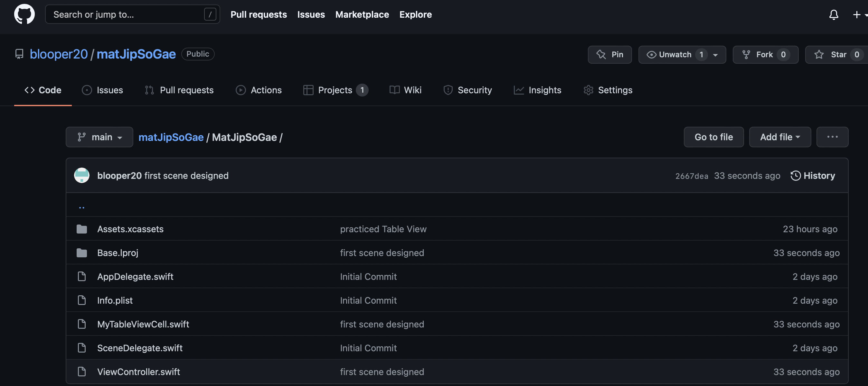
Task: Star the matJipSoGae repository
Action: (x=836, y=54)
